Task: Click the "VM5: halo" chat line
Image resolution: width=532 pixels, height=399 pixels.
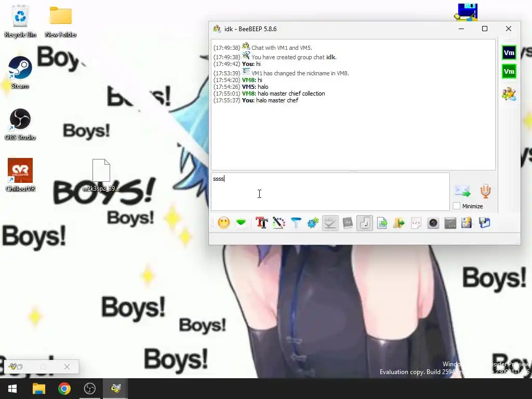Action: tap(255, 87)
